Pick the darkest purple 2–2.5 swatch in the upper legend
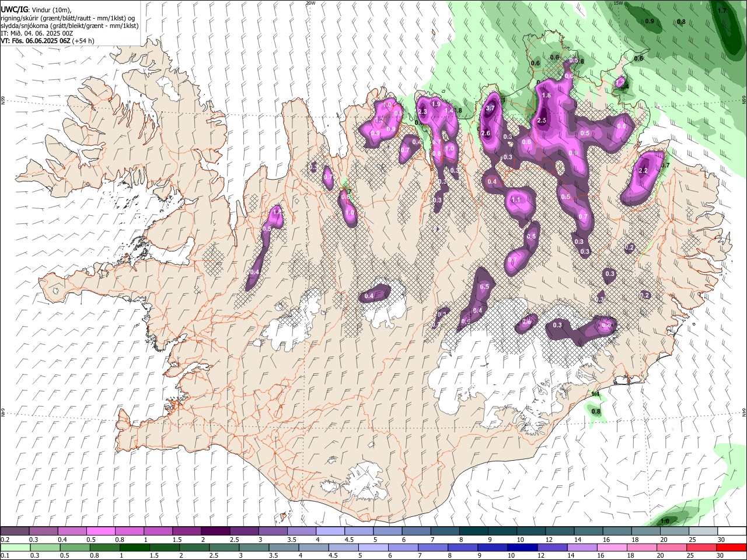This screenshot has height=560, width=747. (215, 531)
